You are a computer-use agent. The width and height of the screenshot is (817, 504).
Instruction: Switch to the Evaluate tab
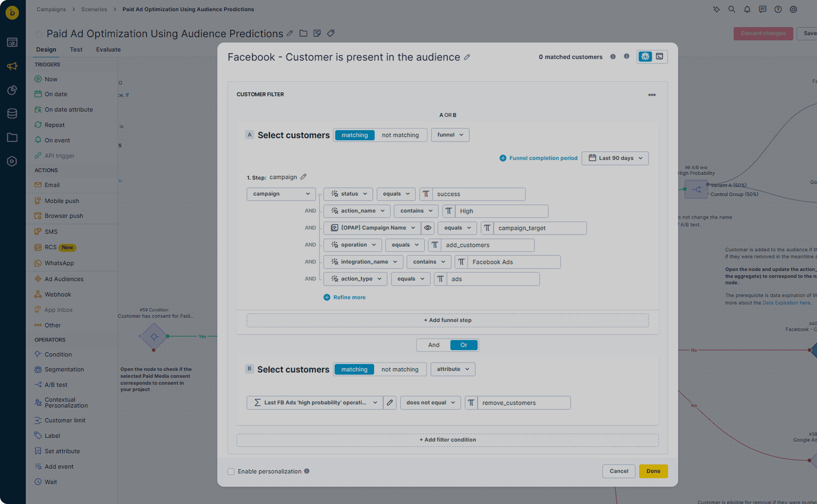[108, 49]
